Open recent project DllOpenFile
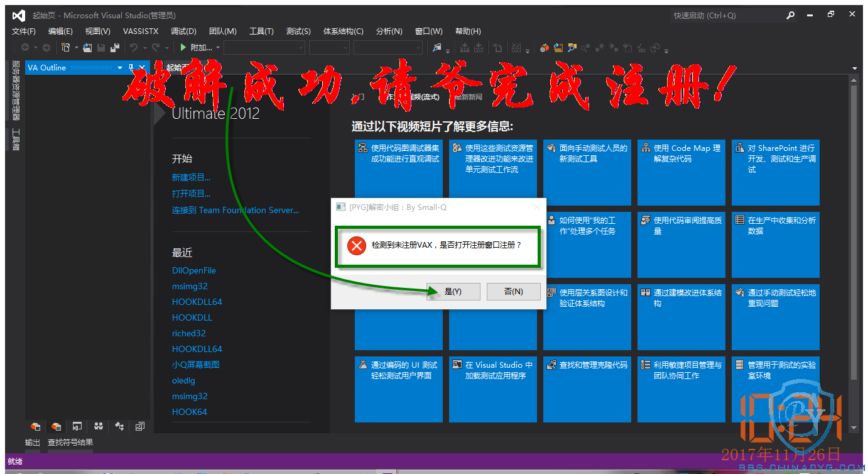 (x=194, y=270)
